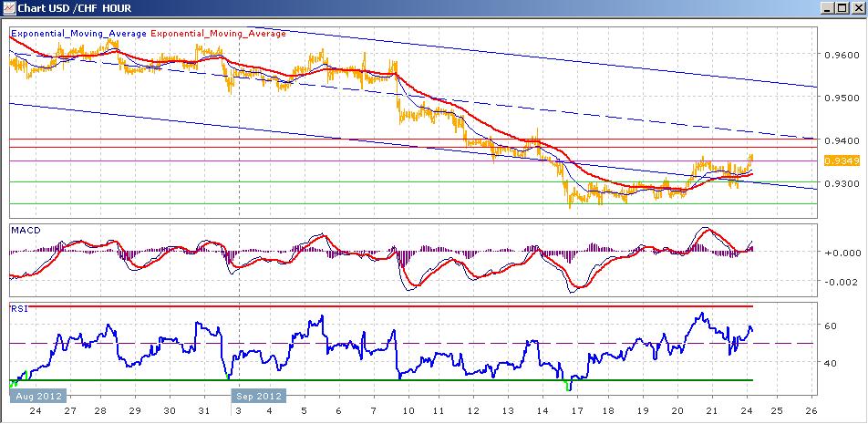Minimize the Chart USD/CHF window
Screen dimensions: 868x424
click(827, 7)
